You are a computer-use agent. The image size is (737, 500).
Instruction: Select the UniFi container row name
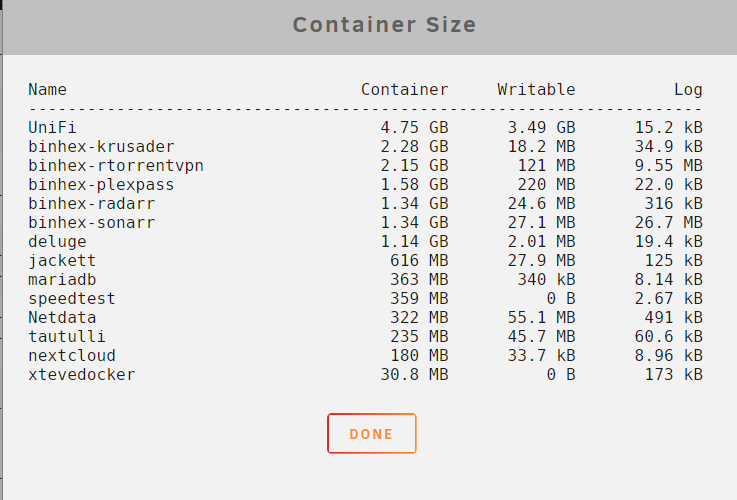click(52, 127)
